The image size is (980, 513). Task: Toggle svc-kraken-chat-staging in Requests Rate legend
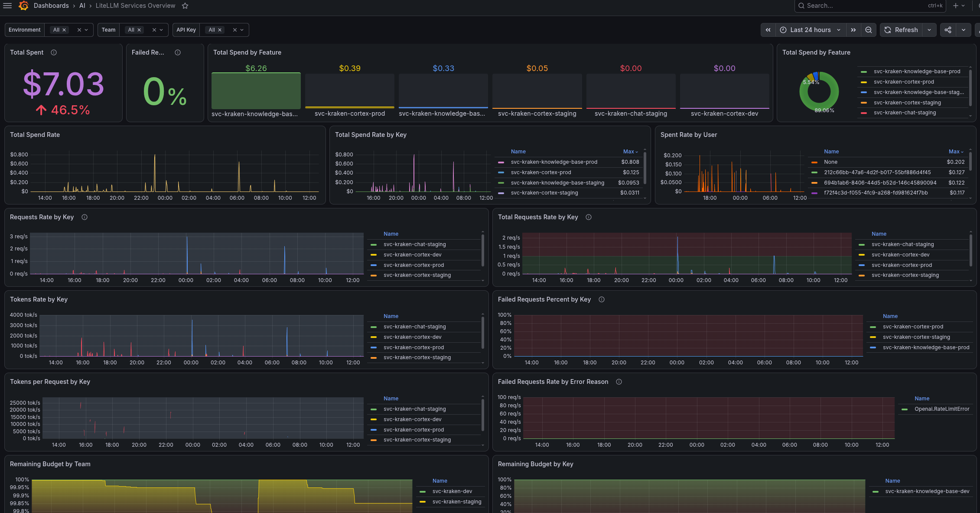[414, 244]
